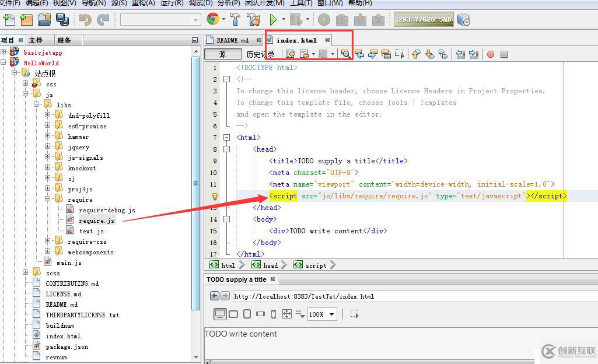Click the Redo arrow icon
598x364 pixels.
(103, 19)
